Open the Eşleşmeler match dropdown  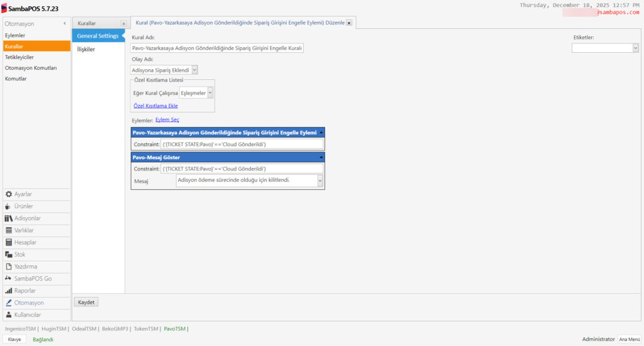pyautogui.click(x=210, y=92)
